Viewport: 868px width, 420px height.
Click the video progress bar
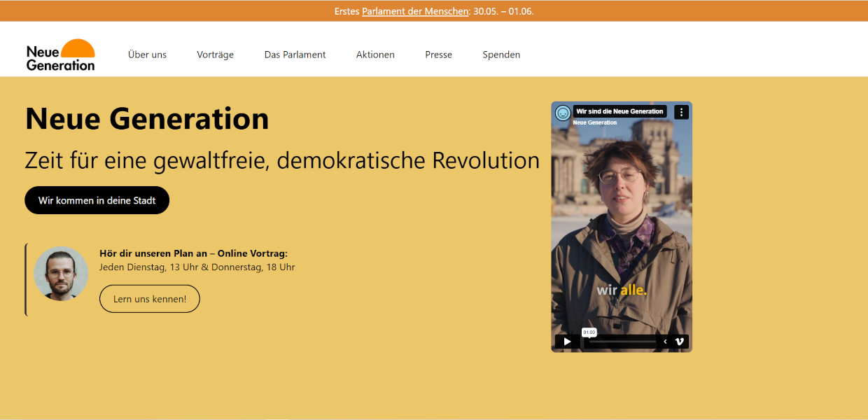622,342
